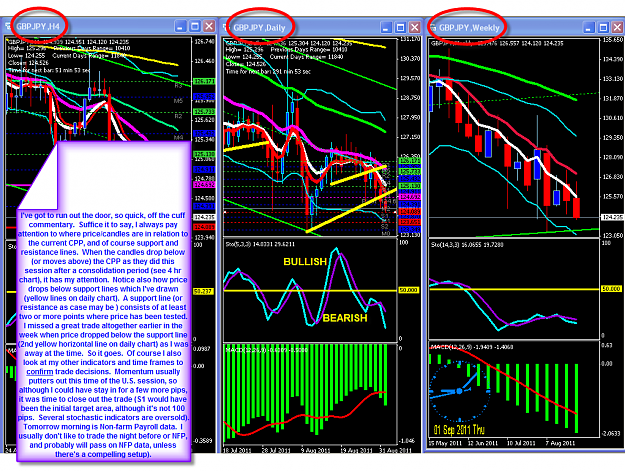Viewport: 625px width, 471px height.
Task: Click the GBPJPY,Weekly window chart icon
Action: tap(433, 27)
